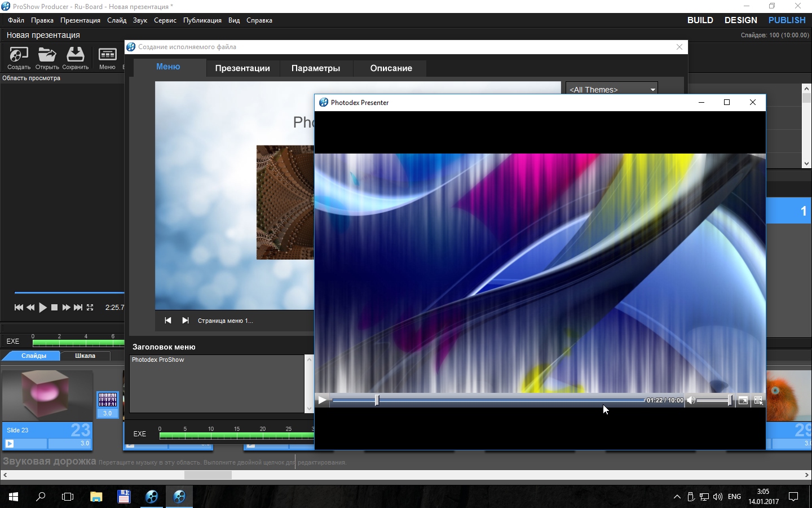The width and height of the screenshot is (812, 508).
Task: Toggle Presenter fullscreen window icon
Action: pyautogui.click(x=743, y=400)
